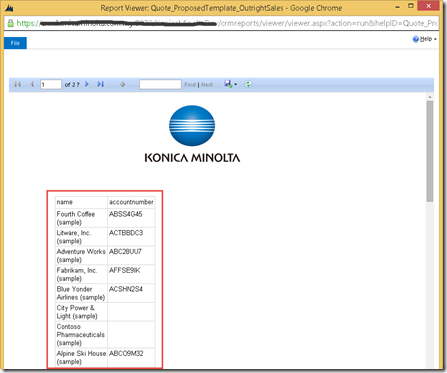The image size is (447, 373).
Task: Click the export save disk icon
Action: click(228, 84)
